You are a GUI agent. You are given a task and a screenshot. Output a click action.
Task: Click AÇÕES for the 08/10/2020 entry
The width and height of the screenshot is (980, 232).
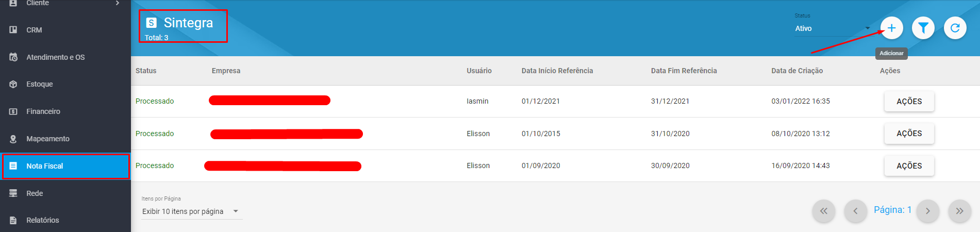click(x=909, y=134)
